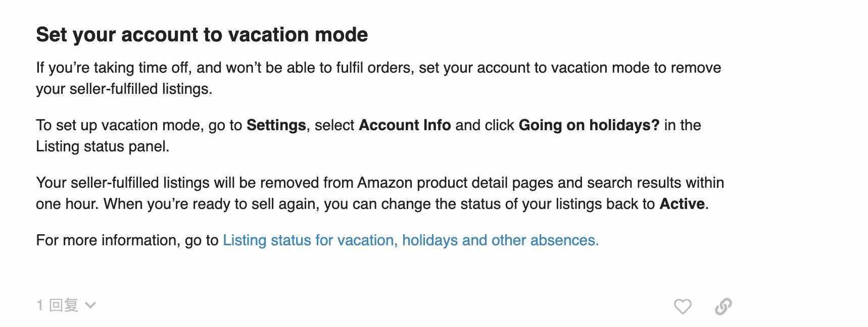
Task: Open Listing status for vacation link
Action: (x=411, y=240)
